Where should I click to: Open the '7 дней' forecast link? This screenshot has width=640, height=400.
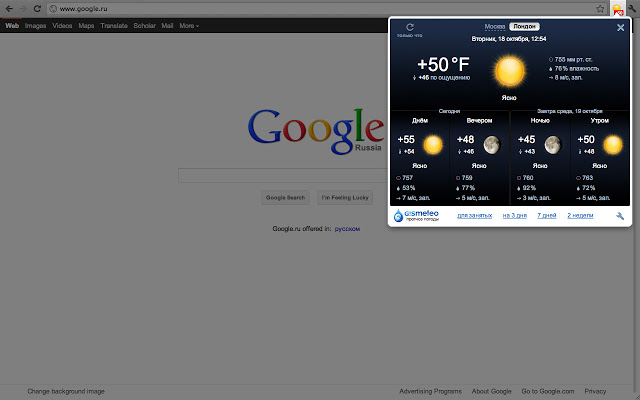547,216
